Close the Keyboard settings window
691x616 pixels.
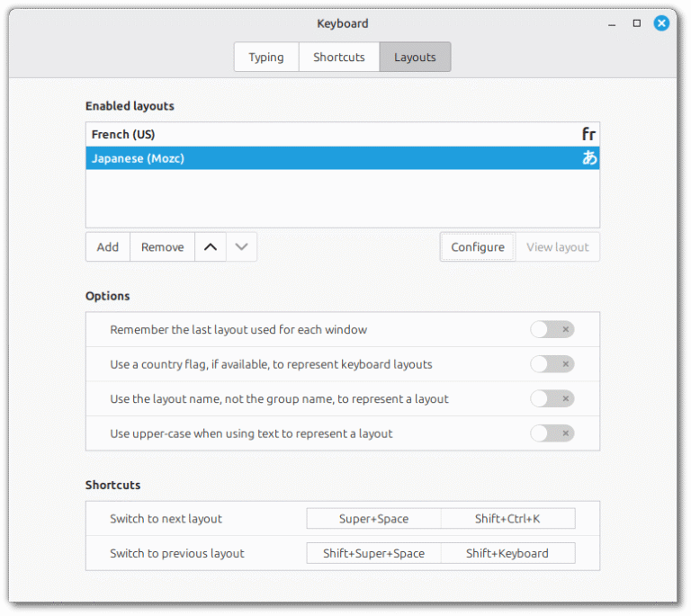(661, 23)
